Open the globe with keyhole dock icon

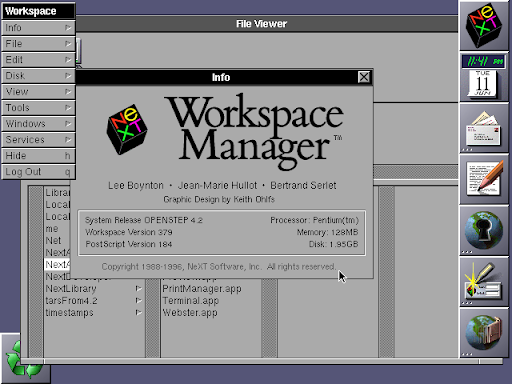(484, 231)
